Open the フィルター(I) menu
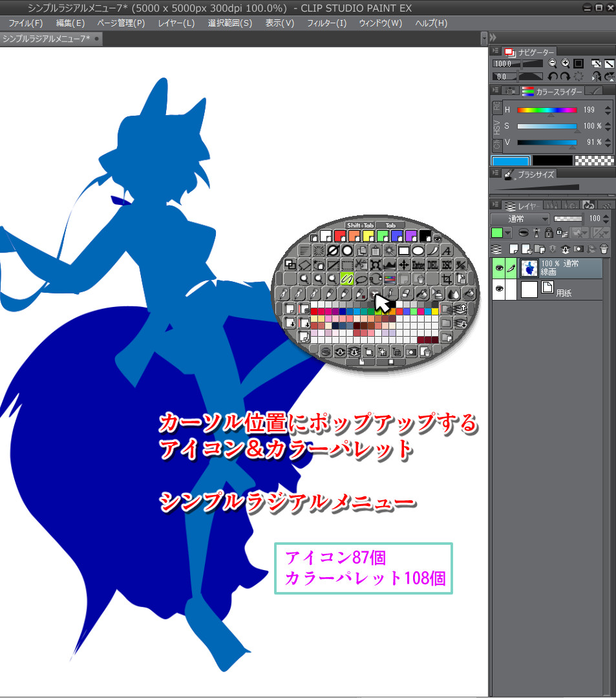 coord(326,23)
